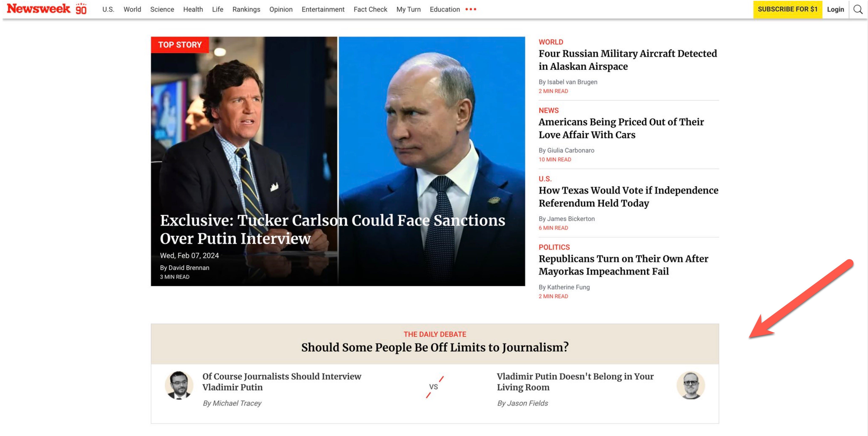This screenshot has height=436, width=868.
Task: Open the search magnifier icon
Action: (x=858, y=10)
